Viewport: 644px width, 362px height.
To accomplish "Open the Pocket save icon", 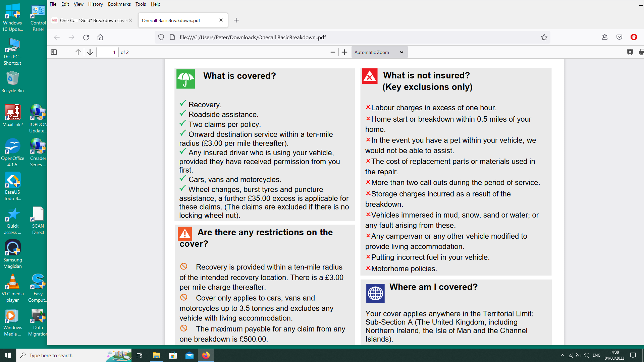I will tap(619, 37).
